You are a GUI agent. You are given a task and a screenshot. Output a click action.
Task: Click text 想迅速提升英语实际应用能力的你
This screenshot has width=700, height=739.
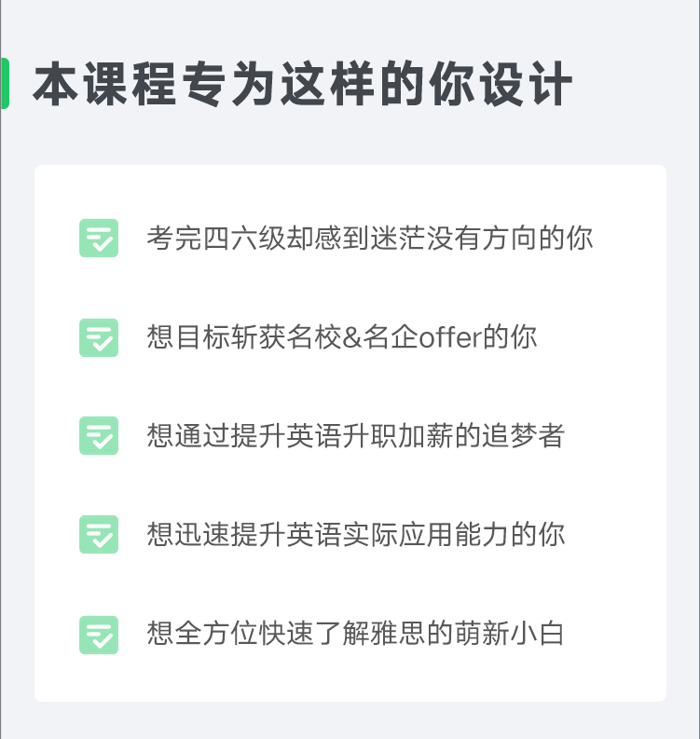(x=356, y=534)
